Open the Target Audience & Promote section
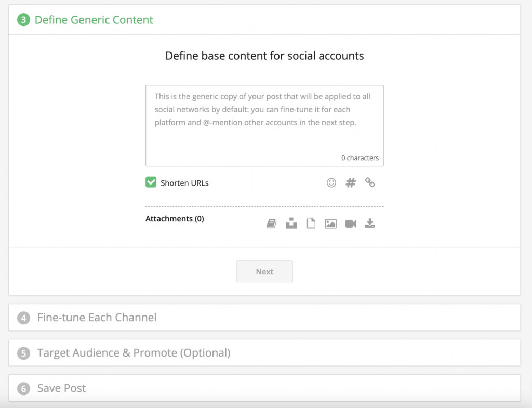The image size is (532, 408). (x=134, y=352)
